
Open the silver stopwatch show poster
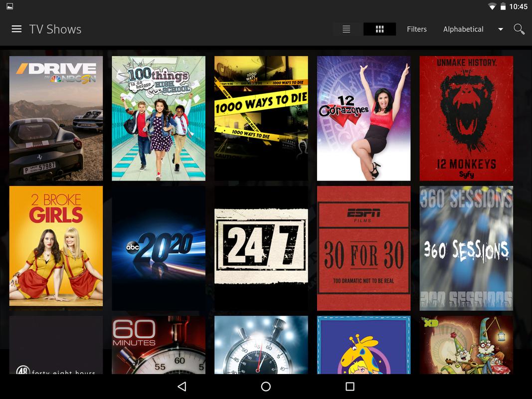[261, 345]
